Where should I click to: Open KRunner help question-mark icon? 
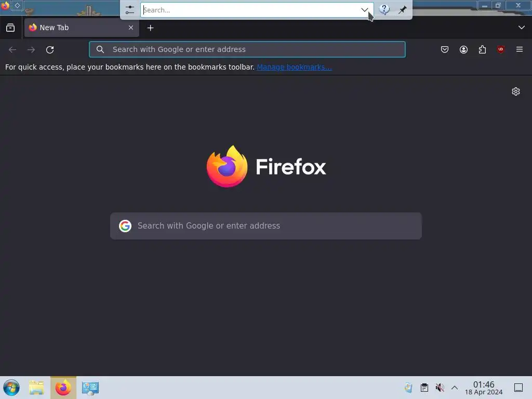(384, 9)
